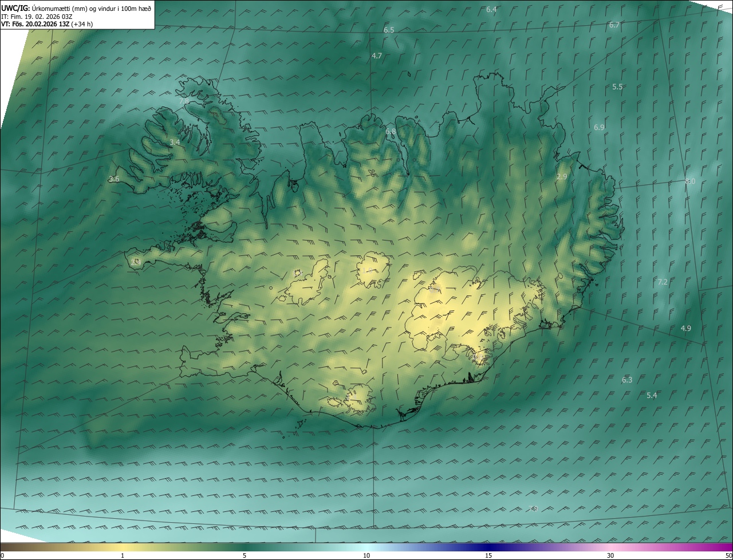Click the 2.9 value label on the map
The image size is (733, 560).
tap(562, 177)
